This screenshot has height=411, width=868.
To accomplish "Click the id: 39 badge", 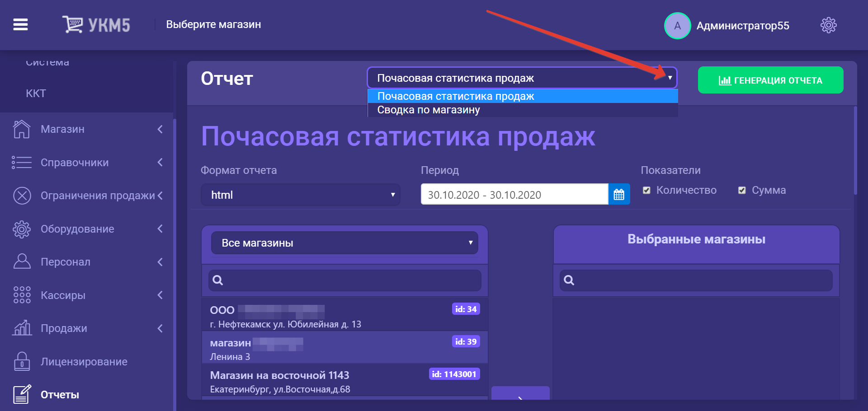I will (466, 341).
